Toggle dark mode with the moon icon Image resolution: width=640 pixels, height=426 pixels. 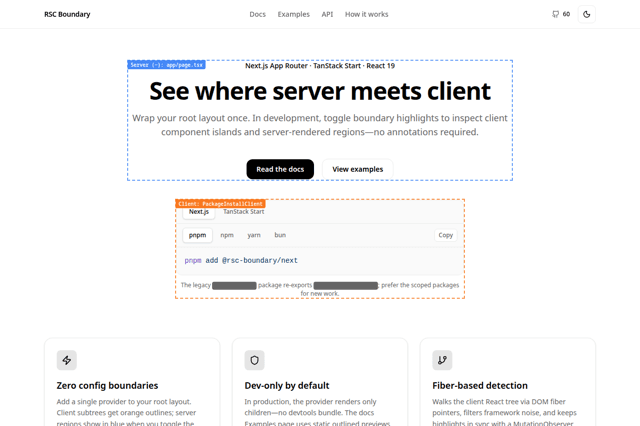point(587,14)
